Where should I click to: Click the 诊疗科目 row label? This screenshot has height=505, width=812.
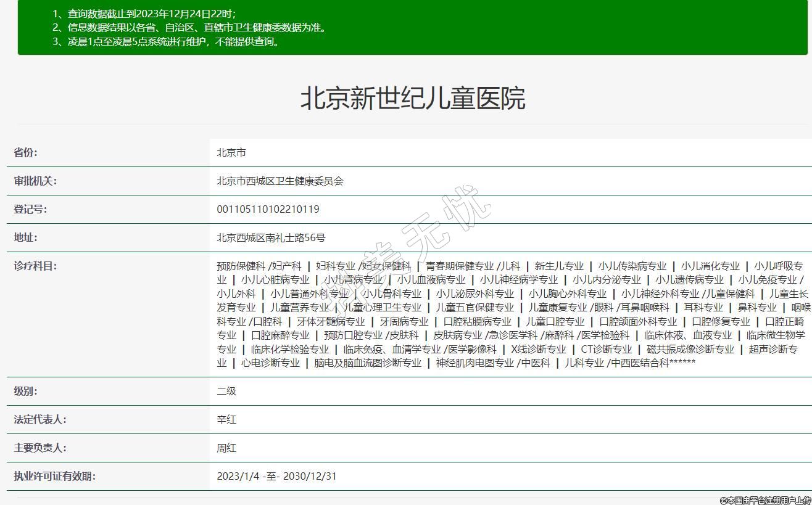[x=35, y=266]
